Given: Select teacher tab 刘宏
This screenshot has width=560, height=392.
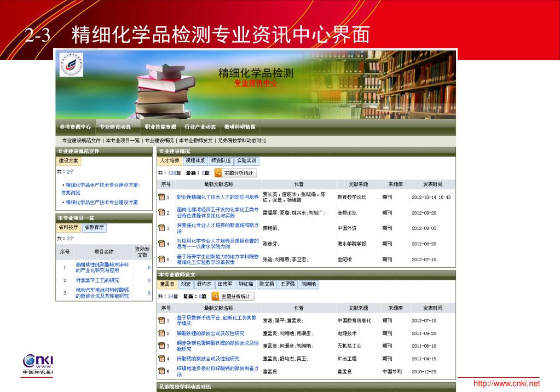Looking at the screenshot, I should pos(186,285).
